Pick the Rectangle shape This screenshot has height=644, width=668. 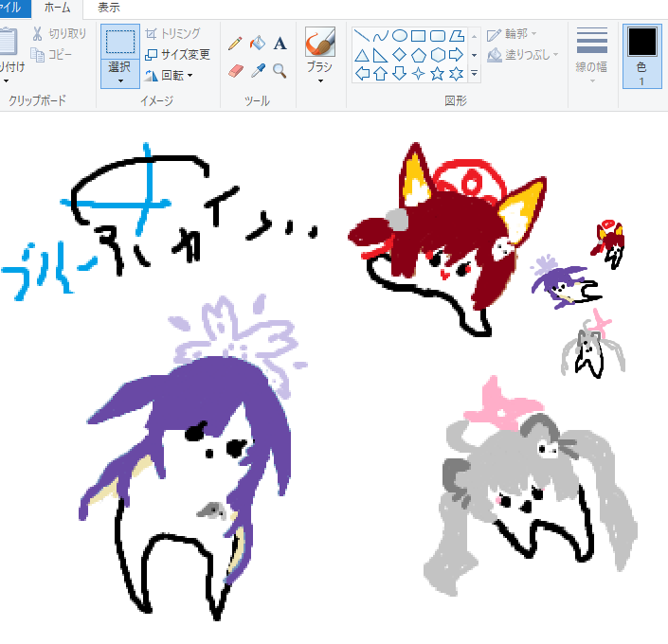tap(419, 36)
